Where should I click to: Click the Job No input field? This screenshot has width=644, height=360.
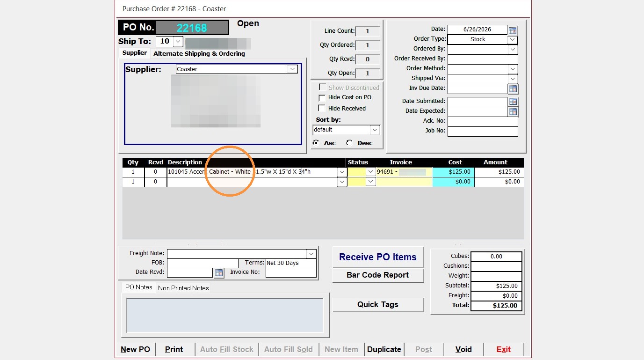[483, 131]
